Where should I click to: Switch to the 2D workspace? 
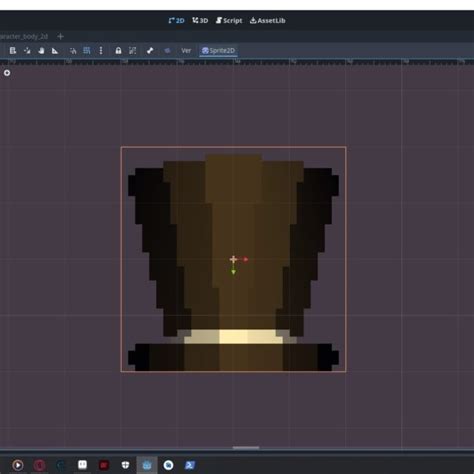[x=176, y=21]
